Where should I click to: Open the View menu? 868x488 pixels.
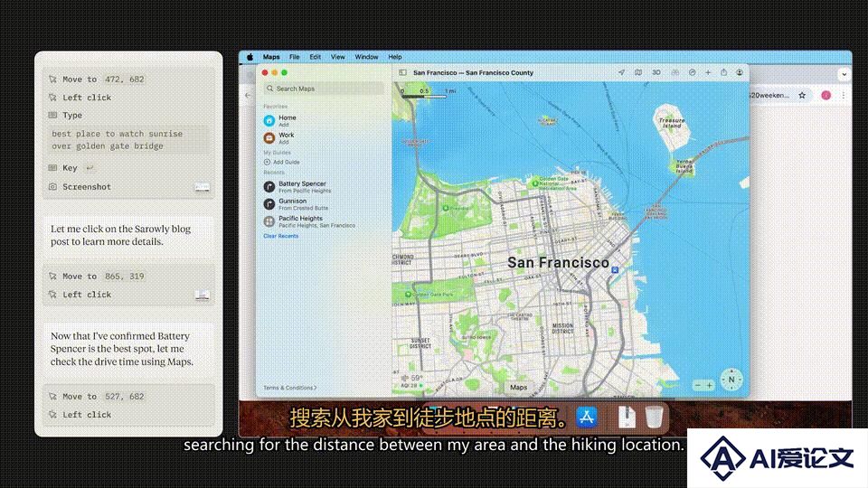337,57
